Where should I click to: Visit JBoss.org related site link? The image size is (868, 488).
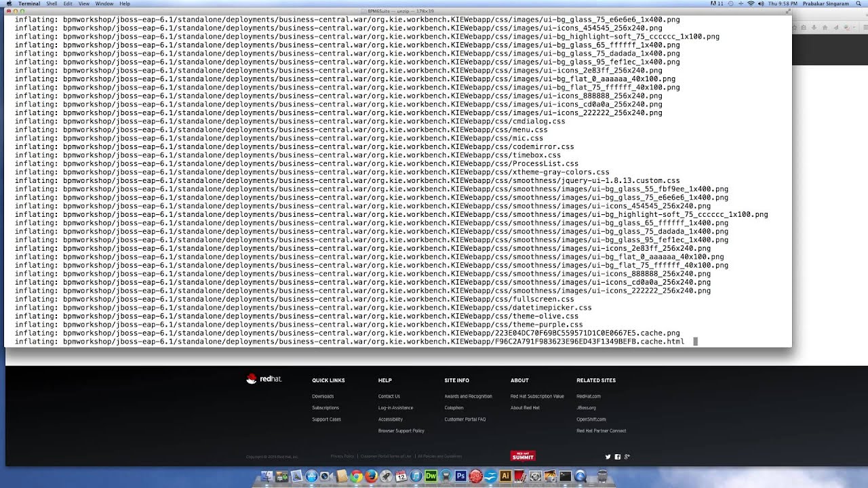coord(586,408)
